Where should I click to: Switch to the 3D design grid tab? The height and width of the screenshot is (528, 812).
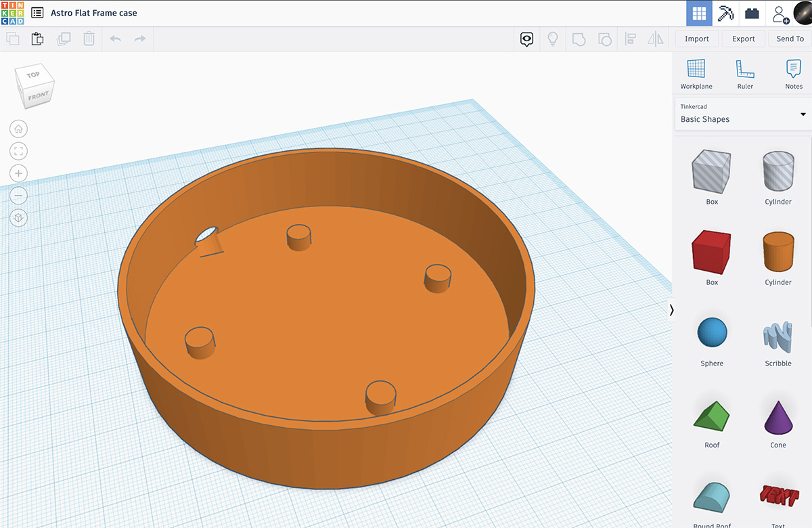(699, 13)
